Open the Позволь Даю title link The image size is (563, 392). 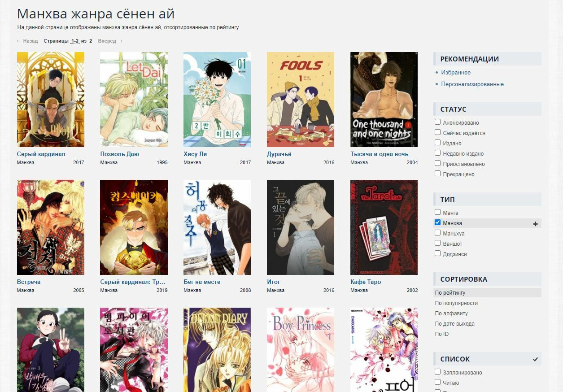pos(119,154)
